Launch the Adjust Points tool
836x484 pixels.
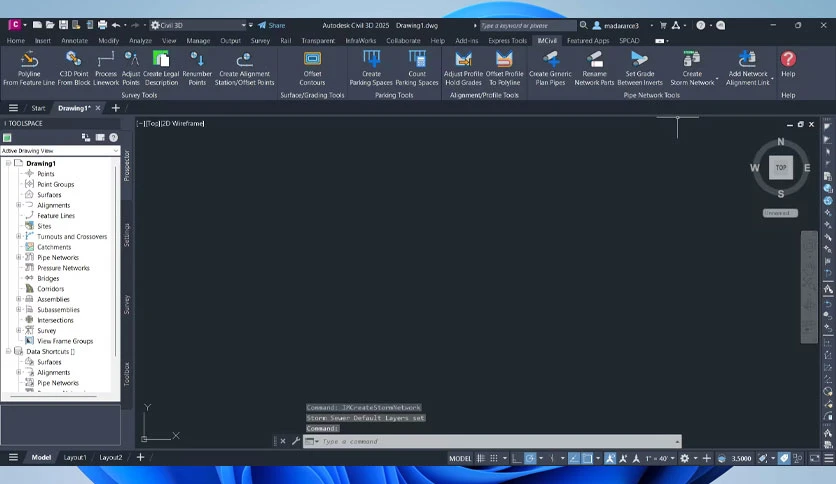131,68
